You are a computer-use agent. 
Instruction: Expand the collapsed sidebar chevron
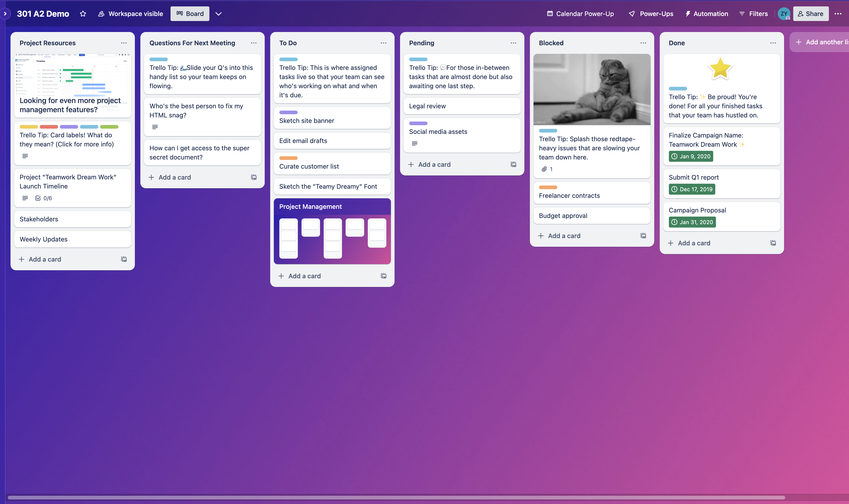point(5,13)
